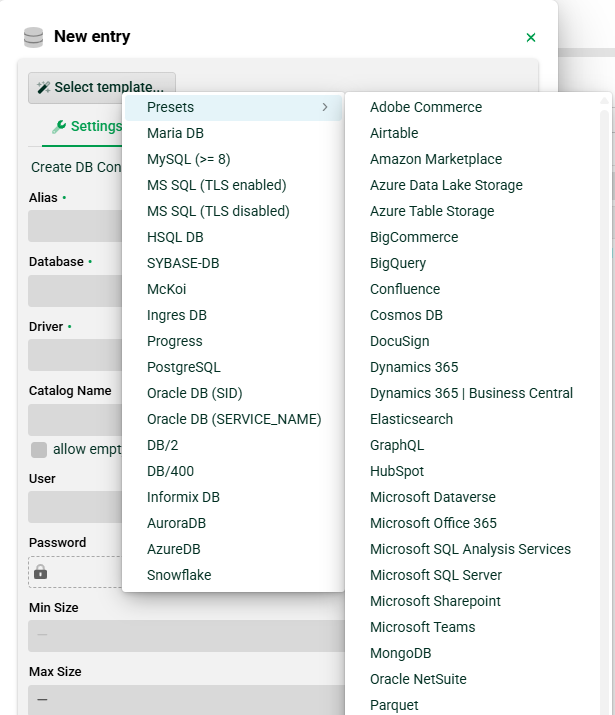Pick DB/400 template
The width and height of the screenshot is (615, 715).
tap(233, 471)
